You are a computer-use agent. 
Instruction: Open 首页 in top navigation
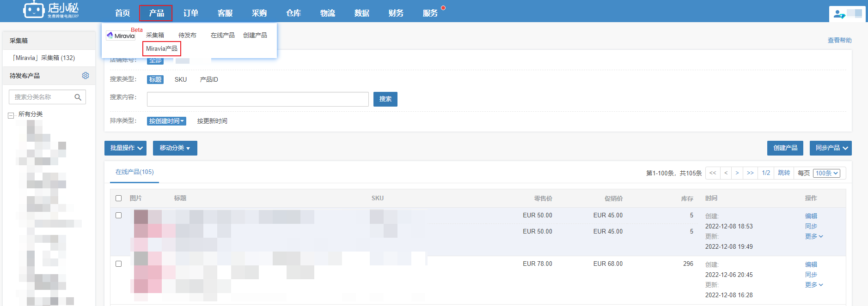[122, 13]
